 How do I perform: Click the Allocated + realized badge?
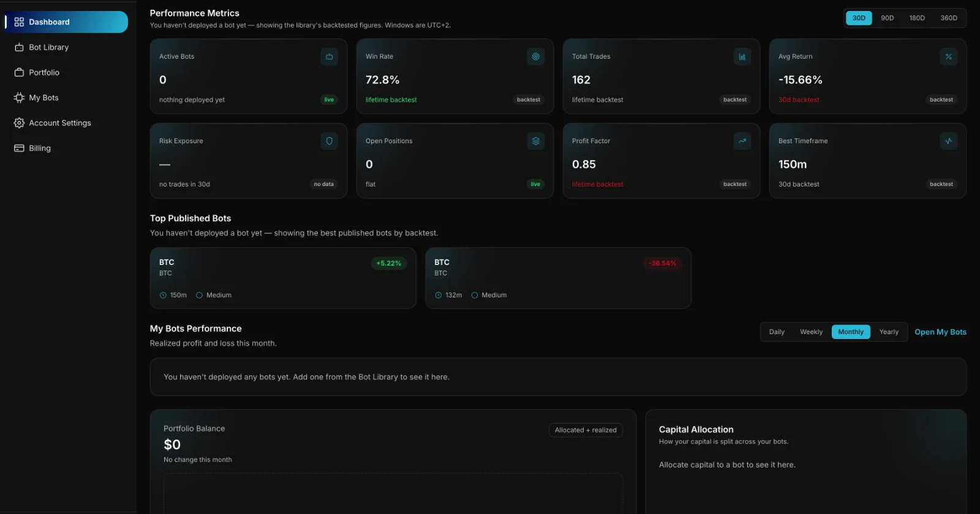click(x=586, y=430)
